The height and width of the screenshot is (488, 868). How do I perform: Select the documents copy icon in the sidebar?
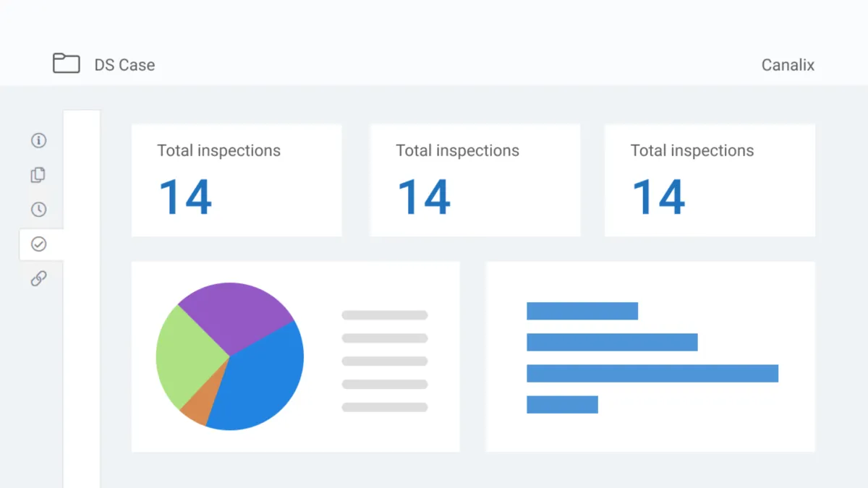[39, 175]
